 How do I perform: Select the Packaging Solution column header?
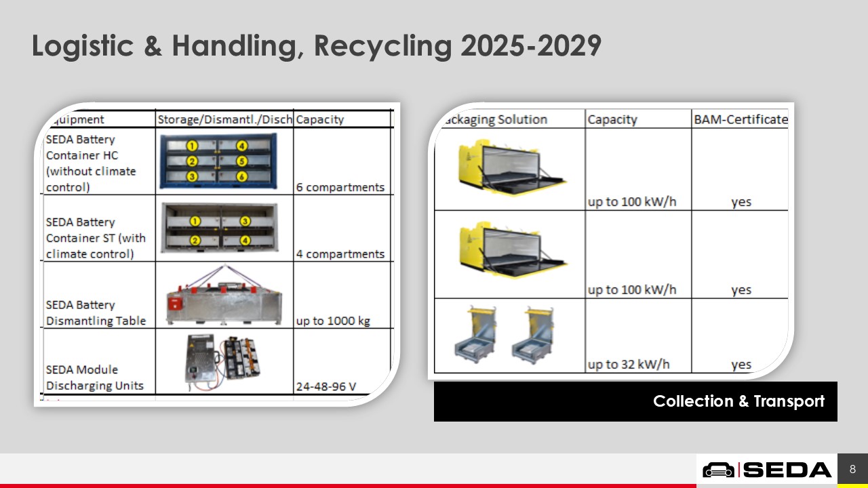click(x=494, y=119)
